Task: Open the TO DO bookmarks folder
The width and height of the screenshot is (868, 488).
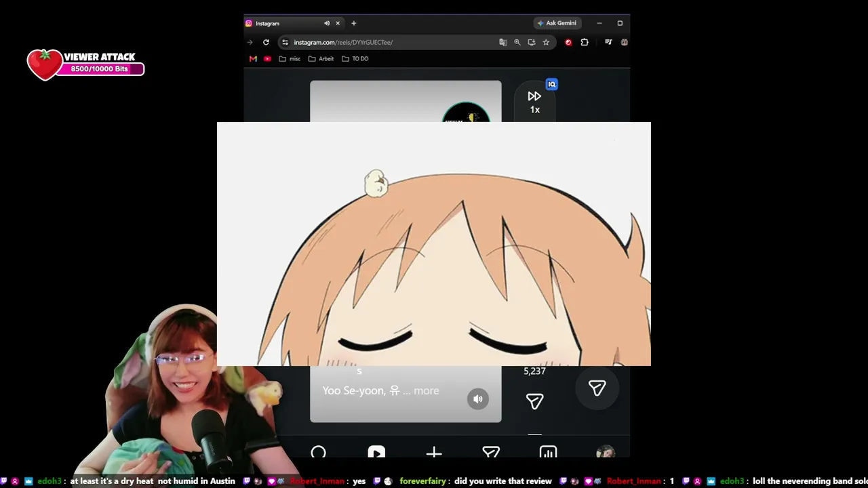Action: click(x=355, y=59)
